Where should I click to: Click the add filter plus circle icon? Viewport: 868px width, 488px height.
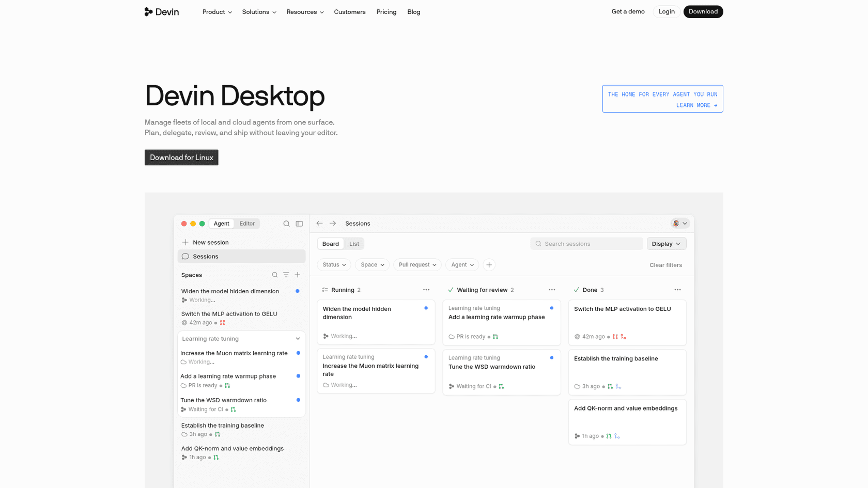coord(489,265)
